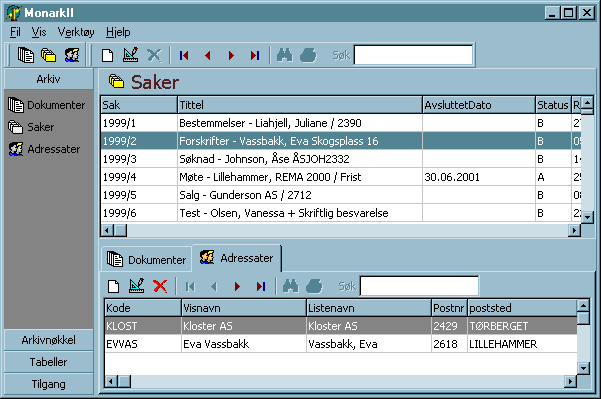Screen dimensions: 601x399
Task: Click the new record icon in lower toolbar
Action: [x=114, y=286]
